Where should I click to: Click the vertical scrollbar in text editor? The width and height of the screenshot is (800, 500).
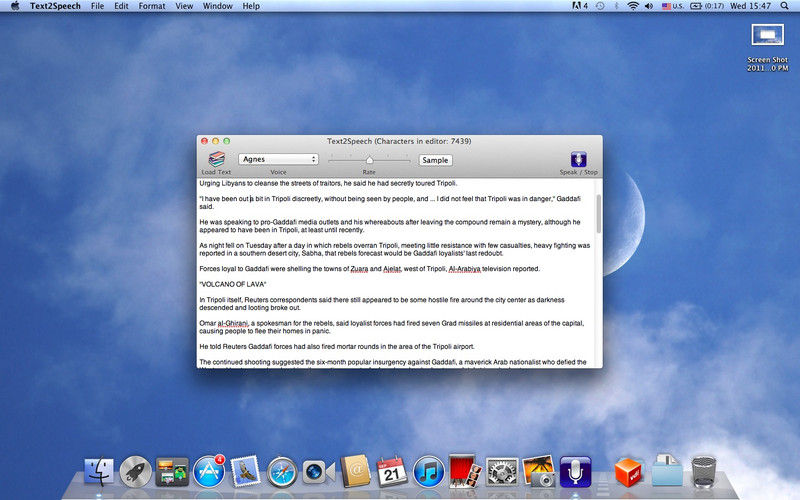(598, 215)
